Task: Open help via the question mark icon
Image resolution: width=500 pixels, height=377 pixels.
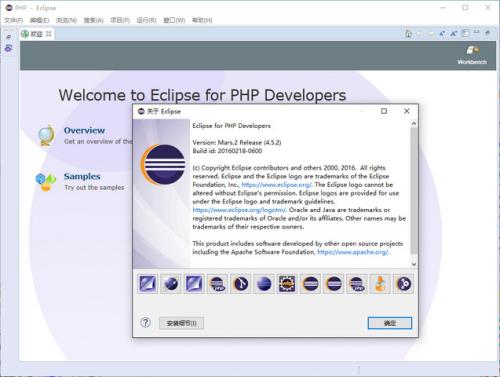Action: pos(146,322)
